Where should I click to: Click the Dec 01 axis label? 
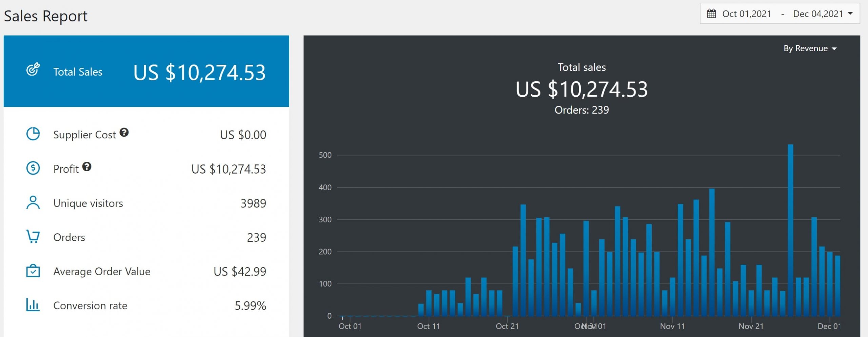pos(829,326)
